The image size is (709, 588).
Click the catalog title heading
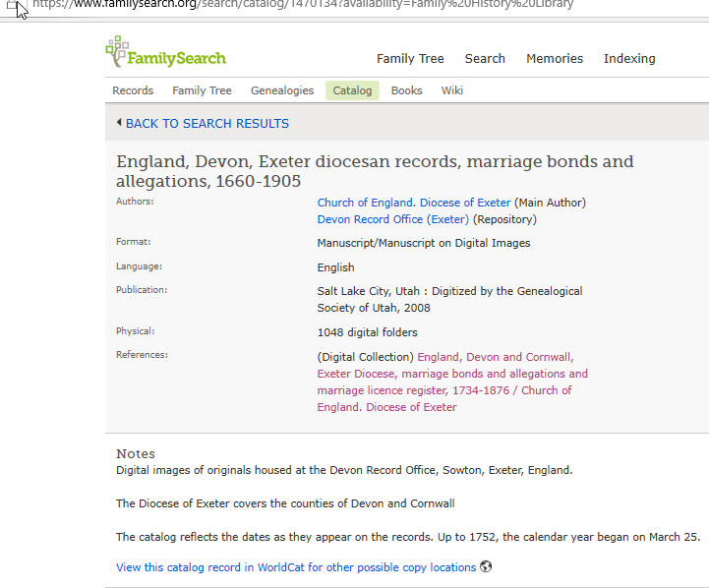tap(375, 171)
